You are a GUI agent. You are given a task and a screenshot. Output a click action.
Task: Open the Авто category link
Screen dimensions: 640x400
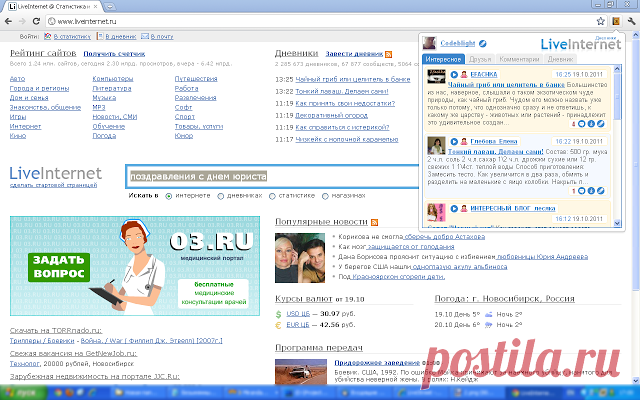tap(17, 78)
